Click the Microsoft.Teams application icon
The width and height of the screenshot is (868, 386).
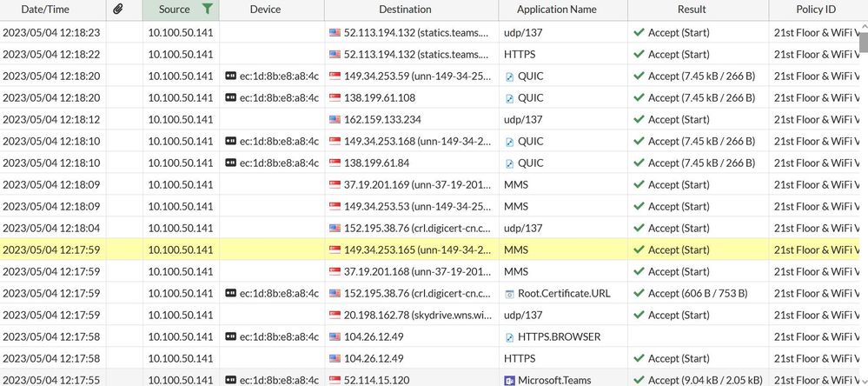click(510, 380)
